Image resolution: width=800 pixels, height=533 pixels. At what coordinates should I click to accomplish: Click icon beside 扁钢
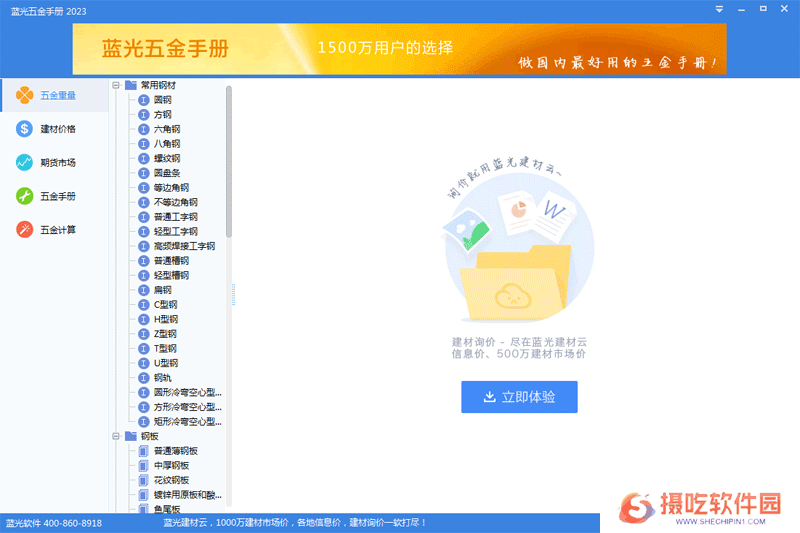point(144,290)
